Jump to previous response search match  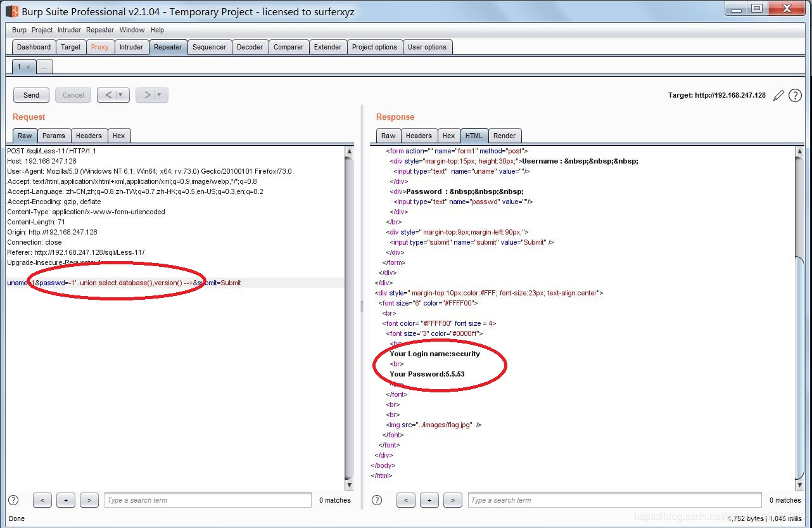pos(405,500)
